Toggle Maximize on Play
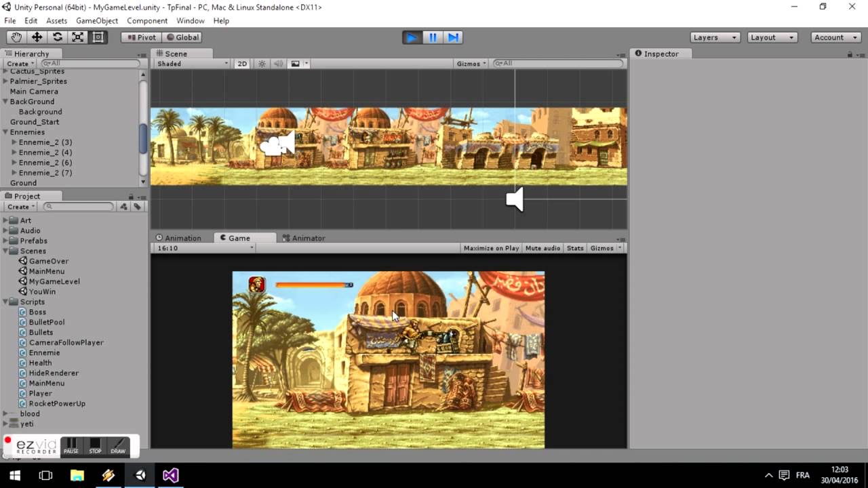The width and height of the screenshot is (868, 488). pos(491,248)
